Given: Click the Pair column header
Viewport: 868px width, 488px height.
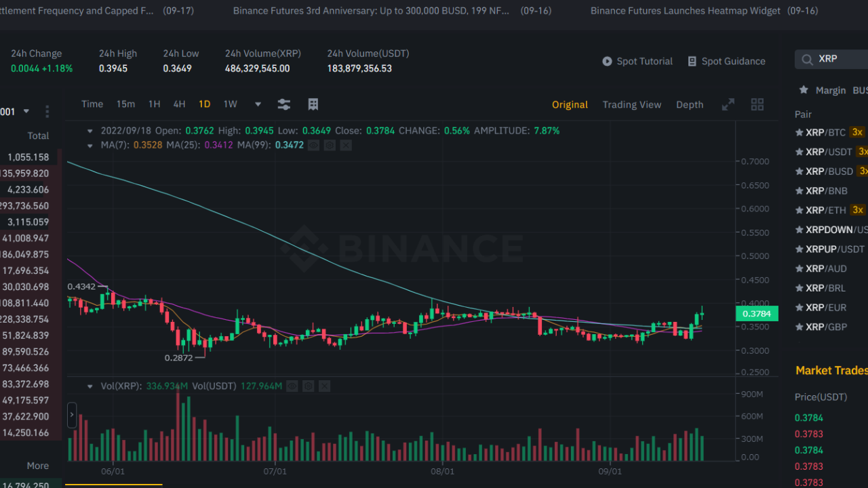Looking at the screenshot, I should [804, 115].
